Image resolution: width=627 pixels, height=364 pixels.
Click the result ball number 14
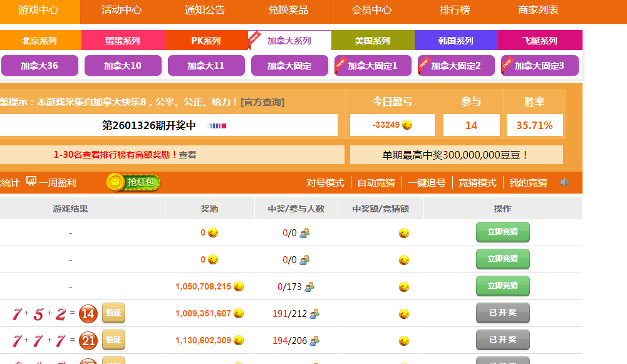(x=88, y=314)
